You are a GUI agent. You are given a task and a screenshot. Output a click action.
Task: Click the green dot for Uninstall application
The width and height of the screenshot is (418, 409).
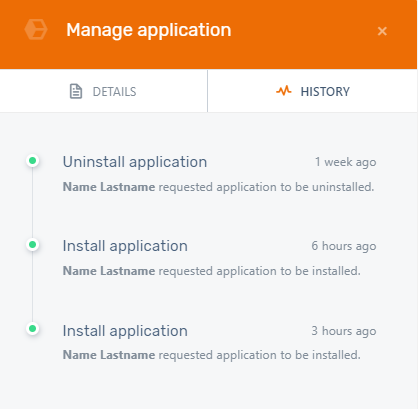(x=33, y=161)
